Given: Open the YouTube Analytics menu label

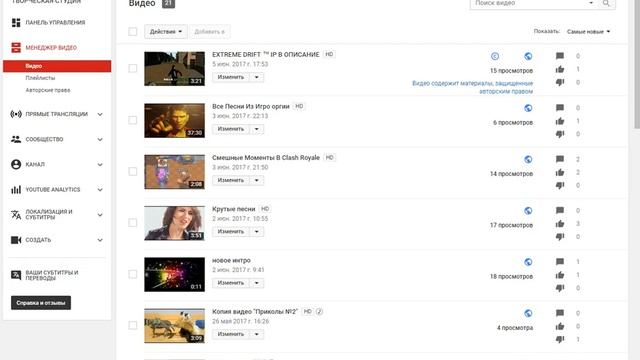Looking at the screenshot, I should pos(53,189).
